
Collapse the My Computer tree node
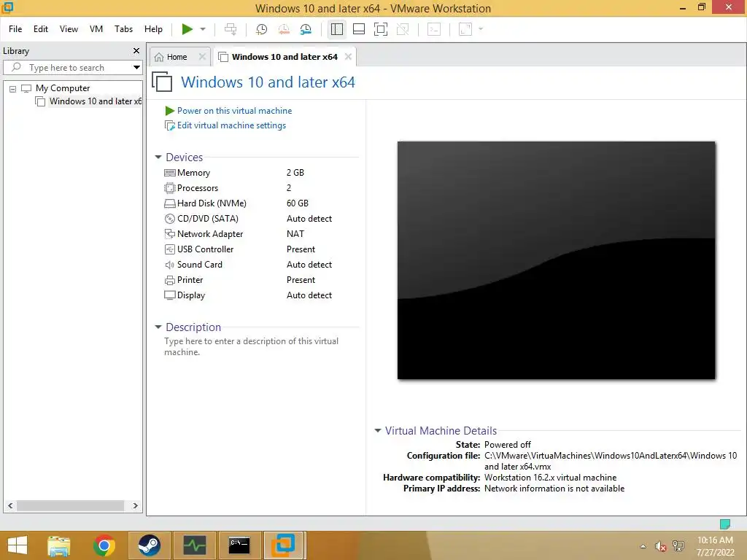[13, 88]
